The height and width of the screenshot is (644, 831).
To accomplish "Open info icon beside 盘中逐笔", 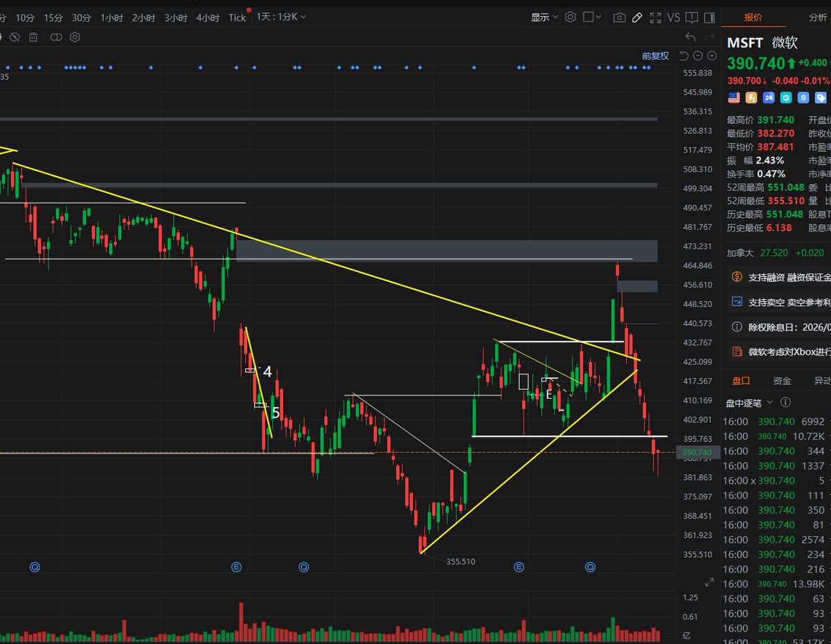I will pos(786,402).
